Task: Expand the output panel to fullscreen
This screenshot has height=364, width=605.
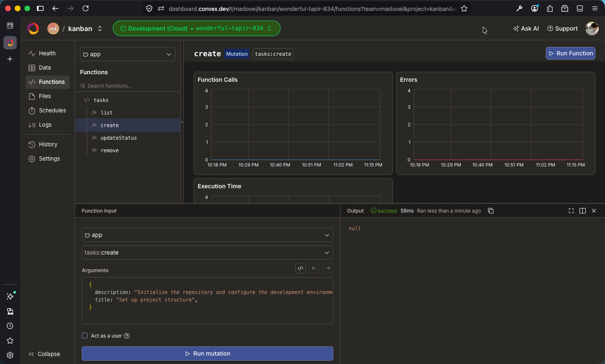Action: click(571, 211)
